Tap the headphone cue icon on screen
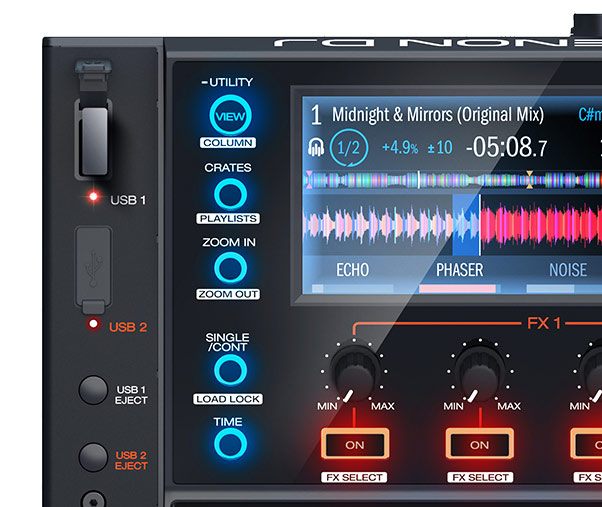The image size is (602, 507). (x=316, y=148)
